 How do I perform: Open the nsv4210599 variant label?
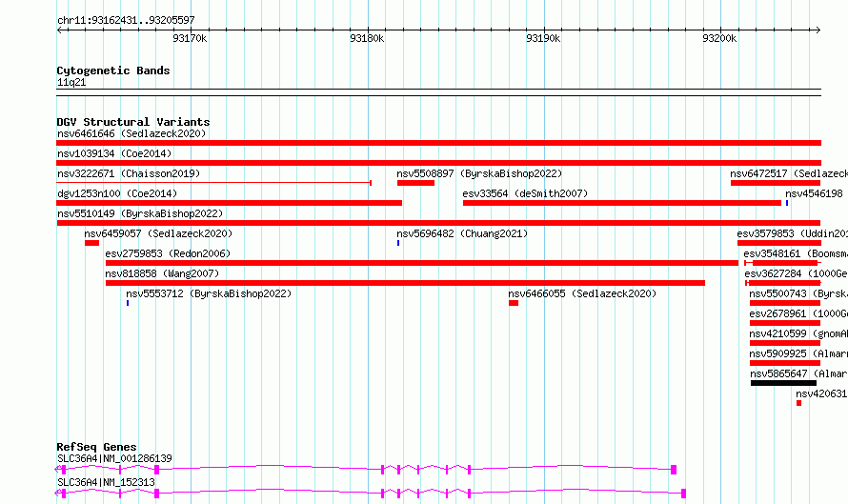click(798, 333)
